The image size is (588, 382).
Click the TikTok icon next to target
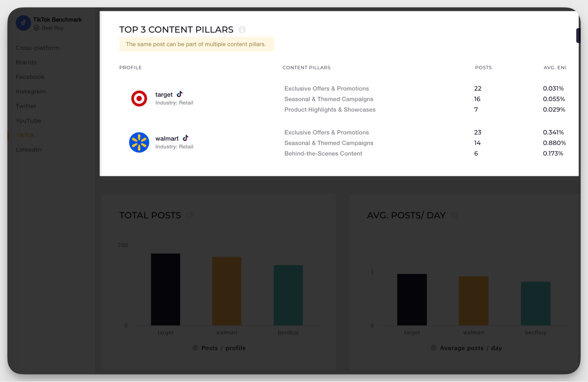179,94
